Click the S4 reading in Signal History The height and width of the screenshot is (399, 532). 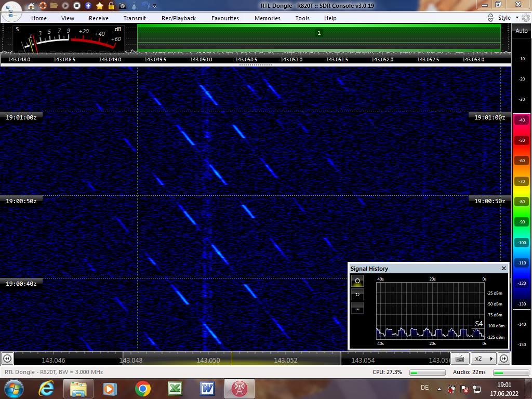click(x=478, y=324)
